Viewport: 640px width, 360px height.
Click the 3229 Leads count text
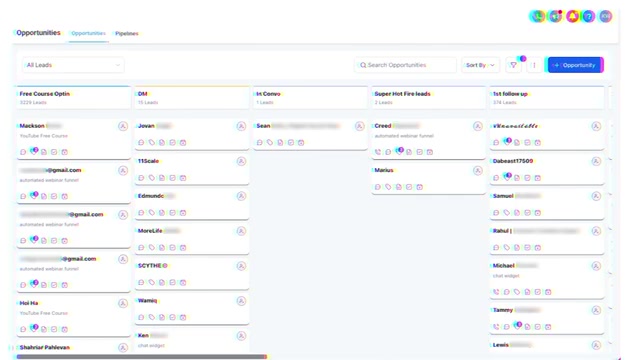point(33,102)
